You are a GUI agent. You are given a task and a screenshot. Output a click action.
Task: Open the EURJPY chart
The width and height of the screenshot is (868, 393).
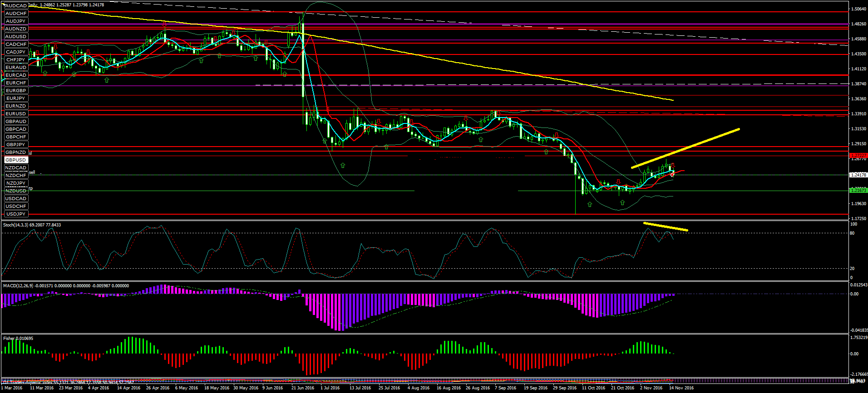click(x=16, y=98)
